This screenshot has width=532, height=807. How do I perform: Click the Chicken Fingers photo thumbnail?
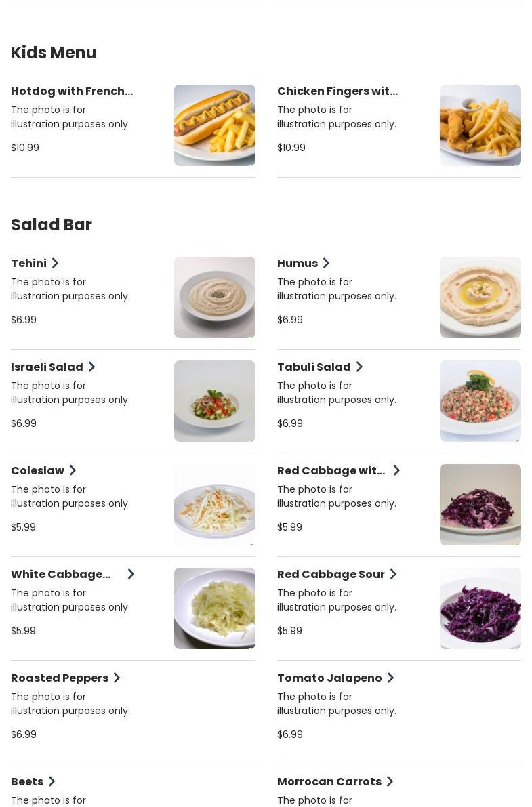tap(480, 125)
